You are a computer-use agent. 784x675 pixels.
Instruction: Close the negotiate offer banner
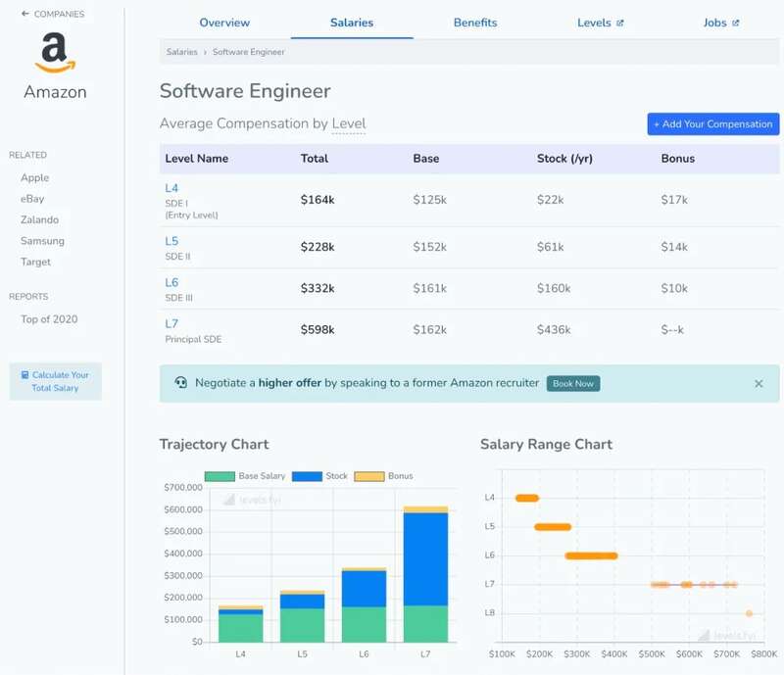[x=759, y=384]
